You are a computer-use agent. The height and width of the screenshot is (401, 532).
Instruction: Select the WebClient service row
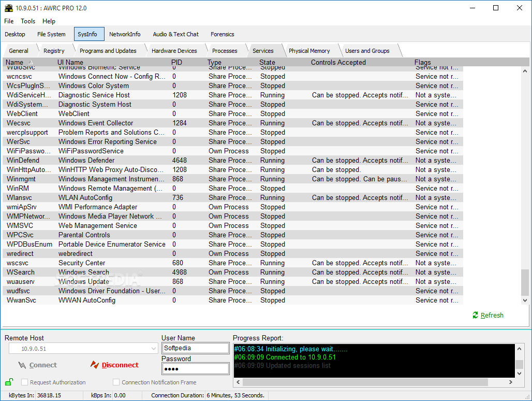pos(233,114)
